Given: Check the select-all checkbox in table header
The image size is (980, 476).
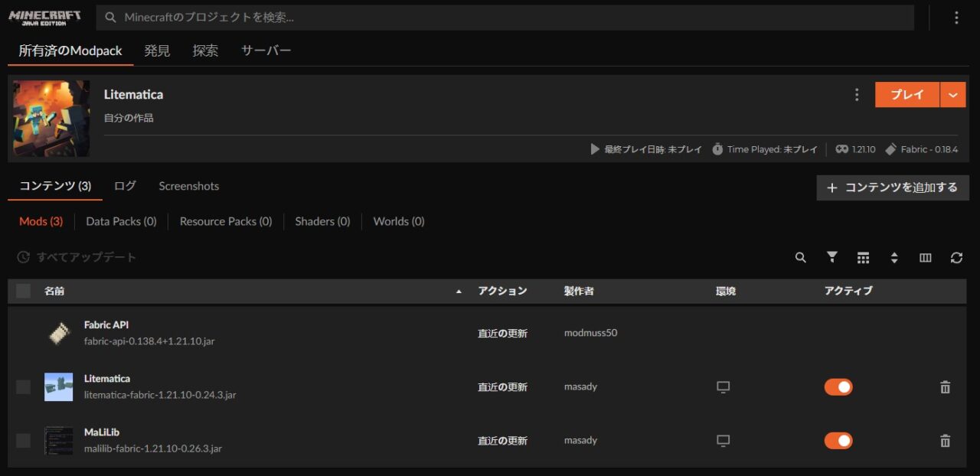Looking at the screenshot, I should (24, 291).
